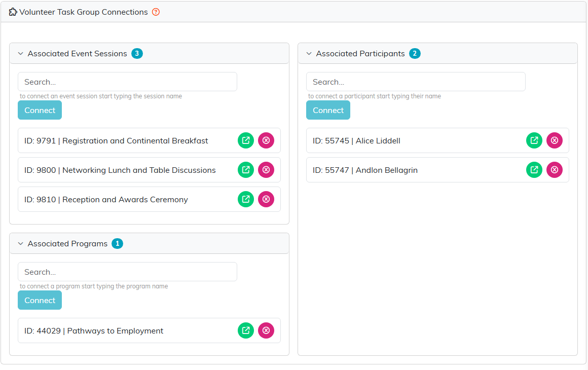The image size is (588, 370).
Task: Focus the participant search field
Action: pyautogui.click(x=416, y=82)
